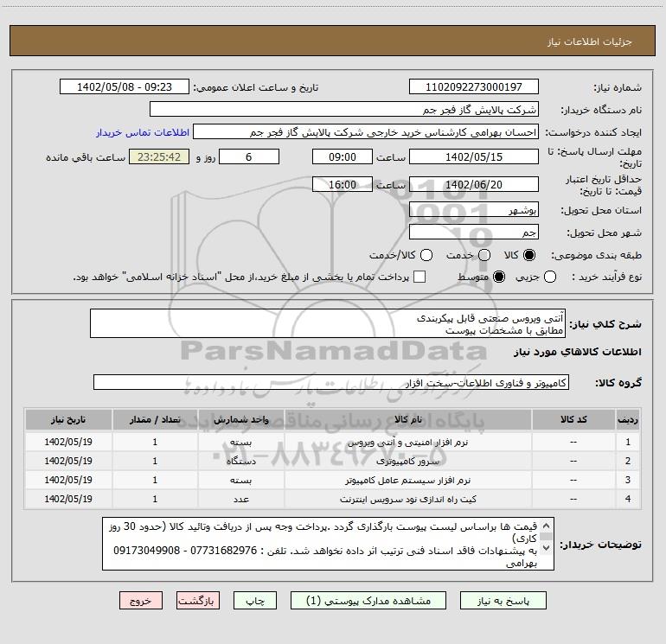The width and height of the screenshot is (666, 644).
Task: Click the تعداد / مقدار column header
Action: click(155, 419)
